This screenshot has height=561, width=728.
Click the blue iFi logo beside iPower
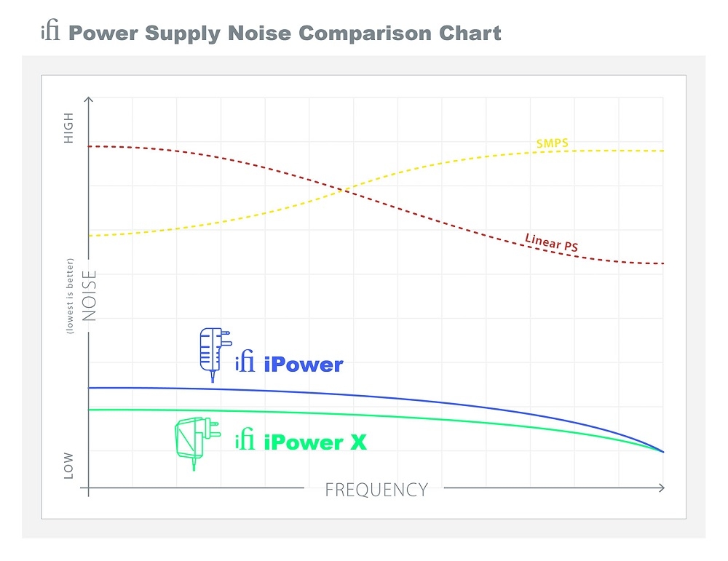pyautogui.click(x=245, y=363)
